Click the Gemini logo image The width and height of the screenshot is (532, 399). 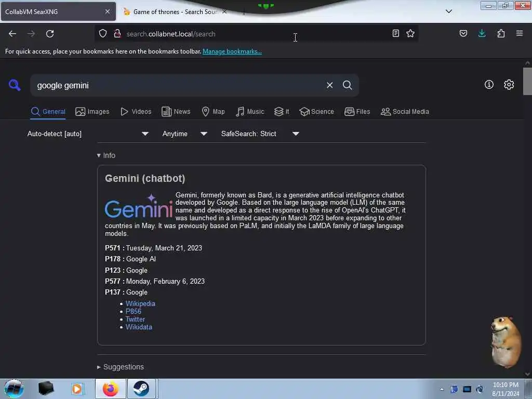click(x=139, y=206)
